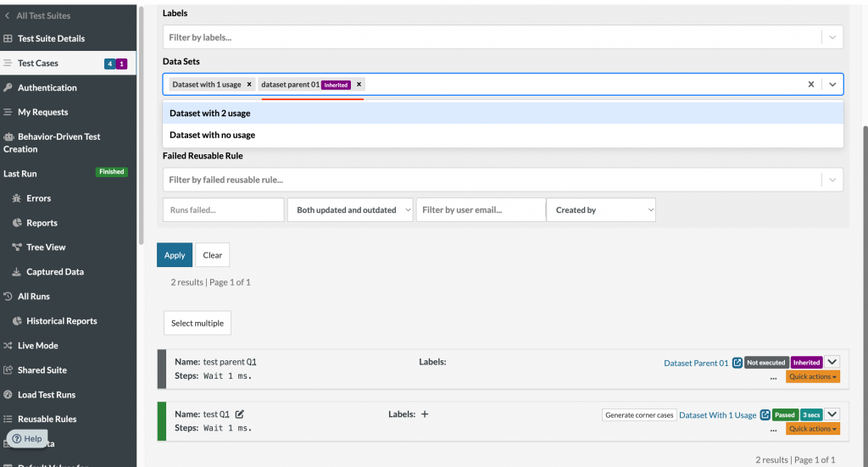Click the Select multiple button
868x467 pixels.
[198, 323]
